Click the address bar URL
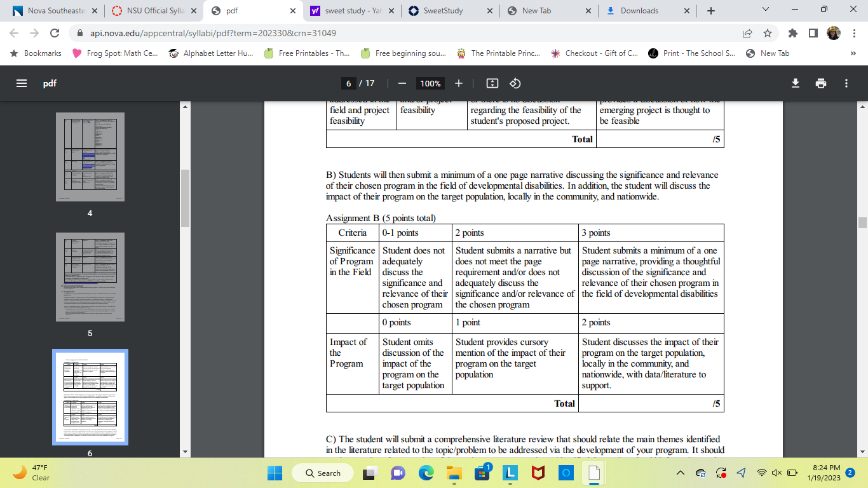Screen dimensions: 868x488 214,33
